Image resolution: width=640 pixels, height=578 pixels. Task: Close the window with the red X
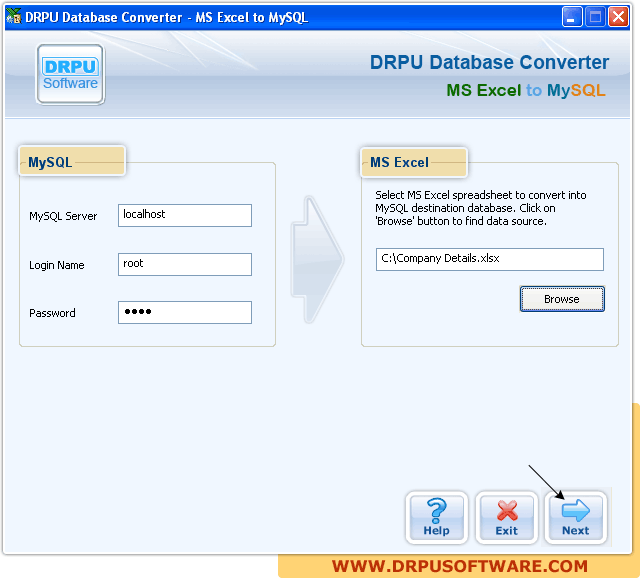click(618, 17)
